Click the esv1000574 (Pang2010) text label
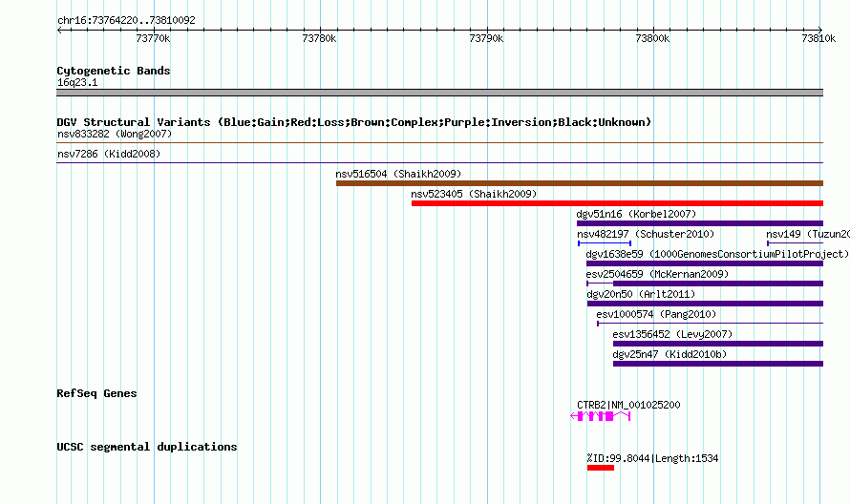850x504 pixels. point(656,314)
